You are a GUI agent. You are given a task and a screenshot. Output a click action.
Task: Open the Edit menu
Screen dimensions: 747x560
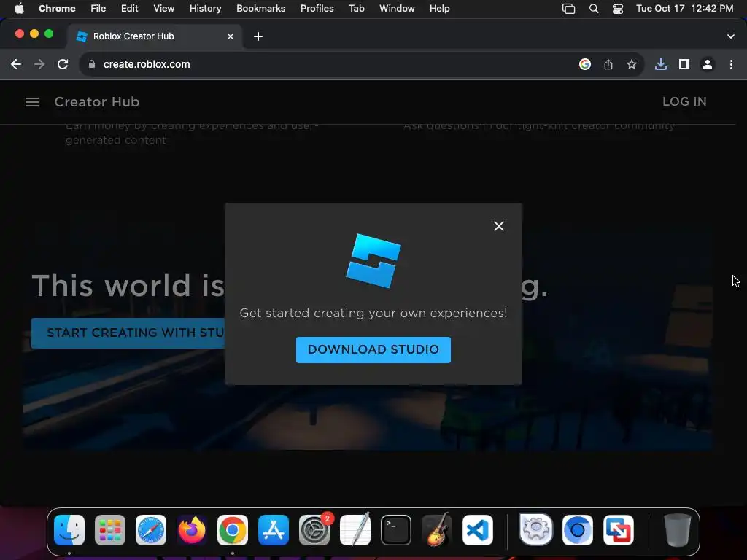click(x=130, y=9)
